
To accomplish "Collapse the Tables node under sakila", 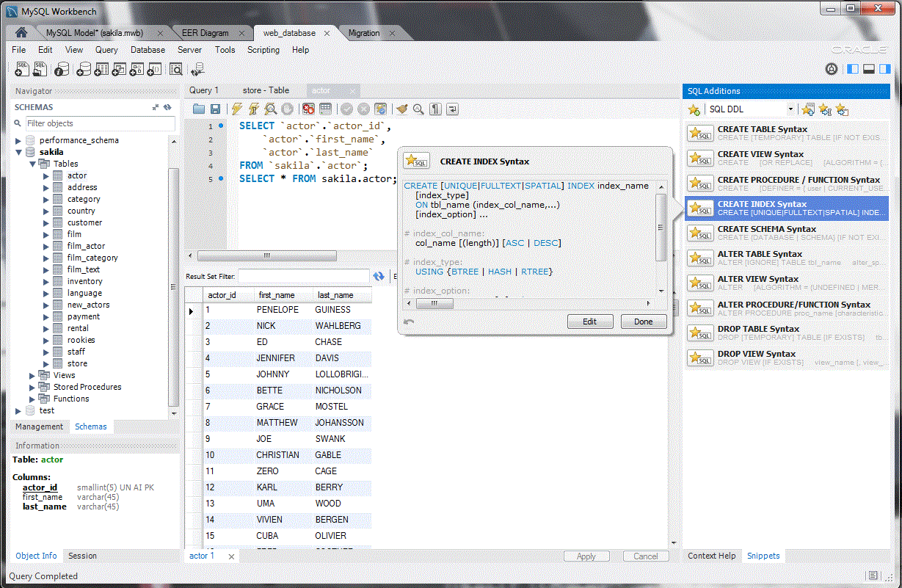I will pos(32,164).
